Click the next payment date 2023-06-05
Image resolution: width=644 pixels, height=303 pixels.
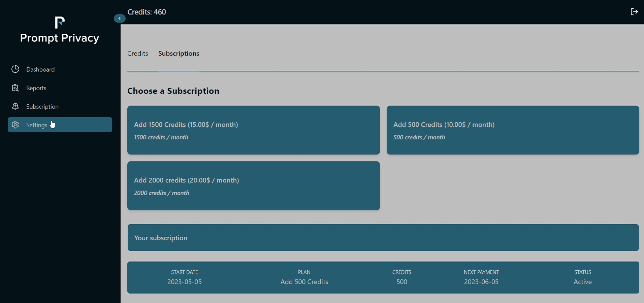481,282
